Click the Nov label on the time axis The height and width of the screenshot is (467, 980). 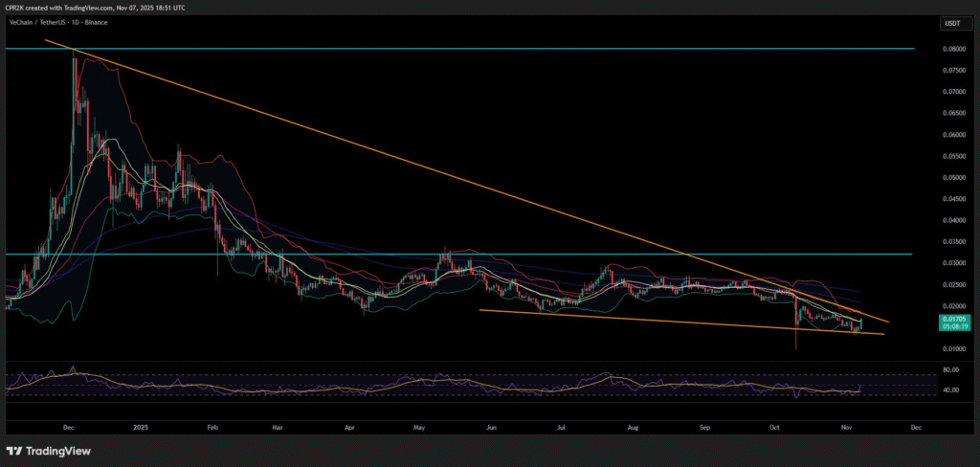843,429
